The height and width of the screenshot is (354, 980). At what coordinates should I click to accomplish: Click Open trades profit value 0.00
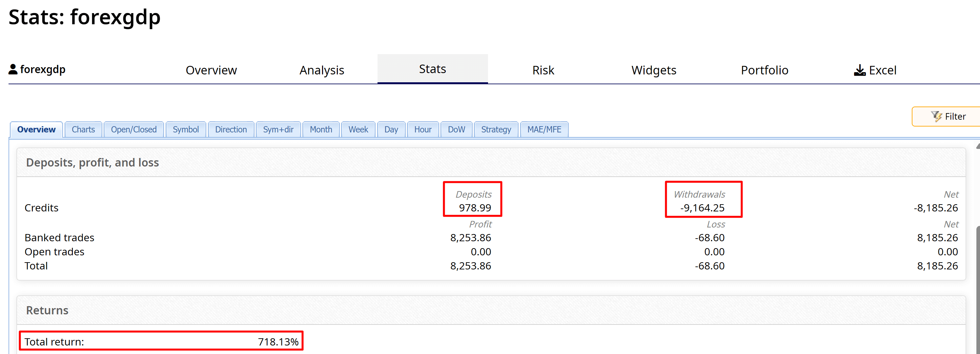481,252
